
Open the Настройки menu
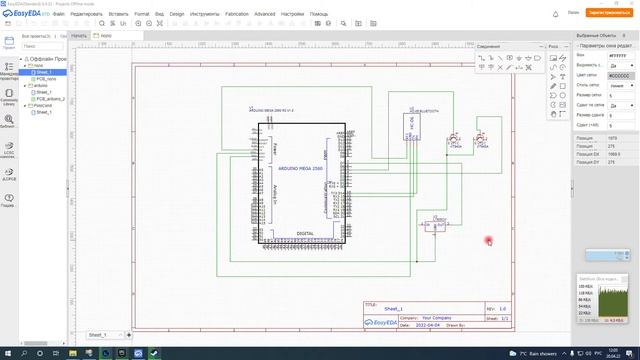click(x=292, y=14)
